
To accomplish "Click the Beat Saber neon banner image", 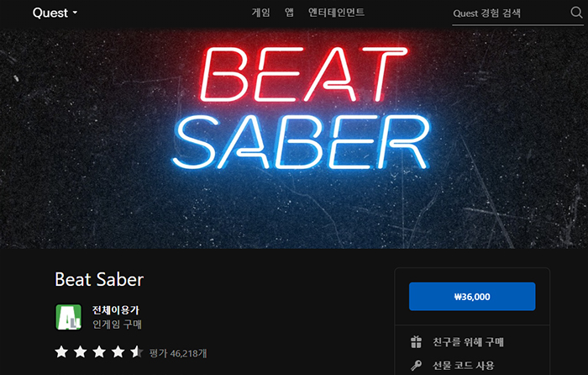I will (x=294, y=139).
